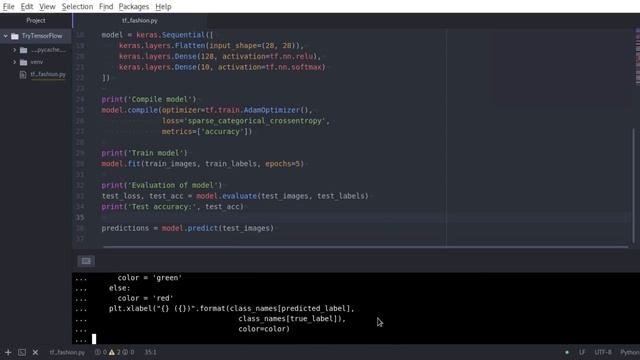Click the 'predictions = model.predict' line
The image size is (640, 360).
point(188,228)
